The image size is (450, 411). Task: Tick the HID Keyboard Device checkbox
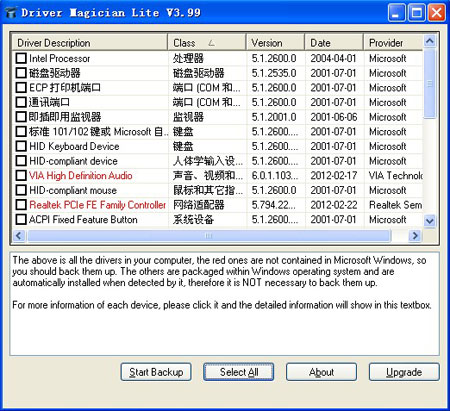pos(21,146)
